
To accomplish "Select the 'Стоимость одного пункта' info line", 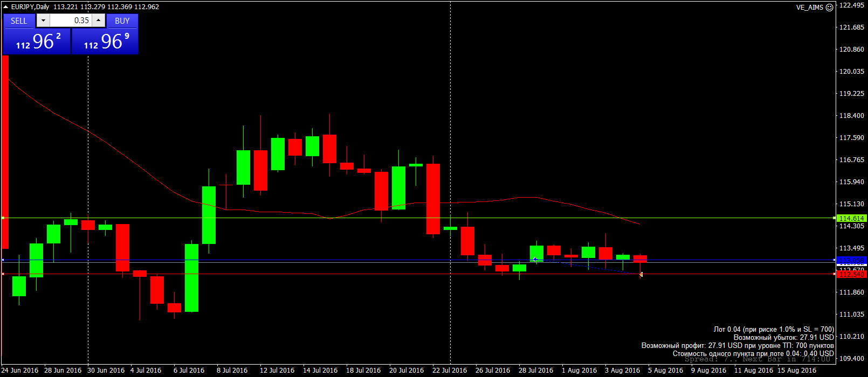I will (x=753, y=353).
